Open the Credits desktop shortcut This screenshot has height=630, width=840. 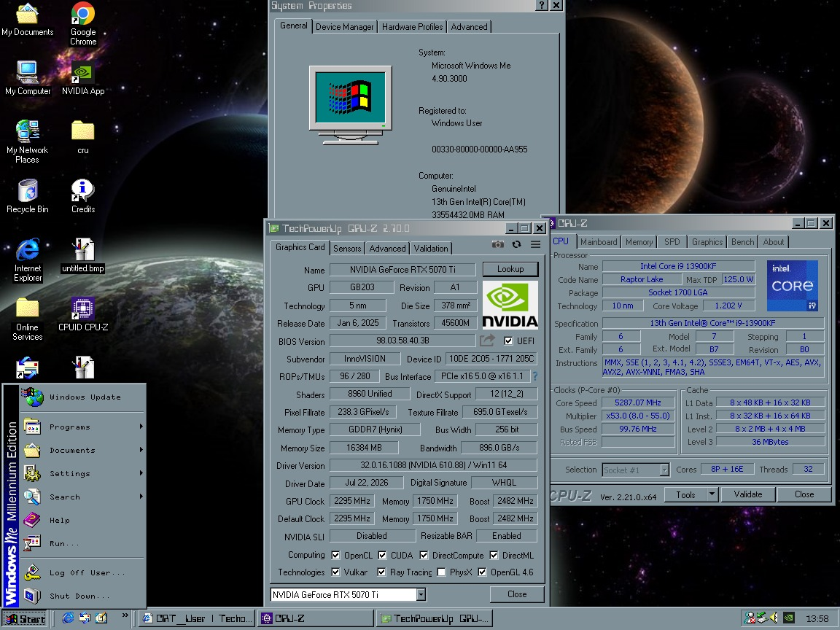83,196
